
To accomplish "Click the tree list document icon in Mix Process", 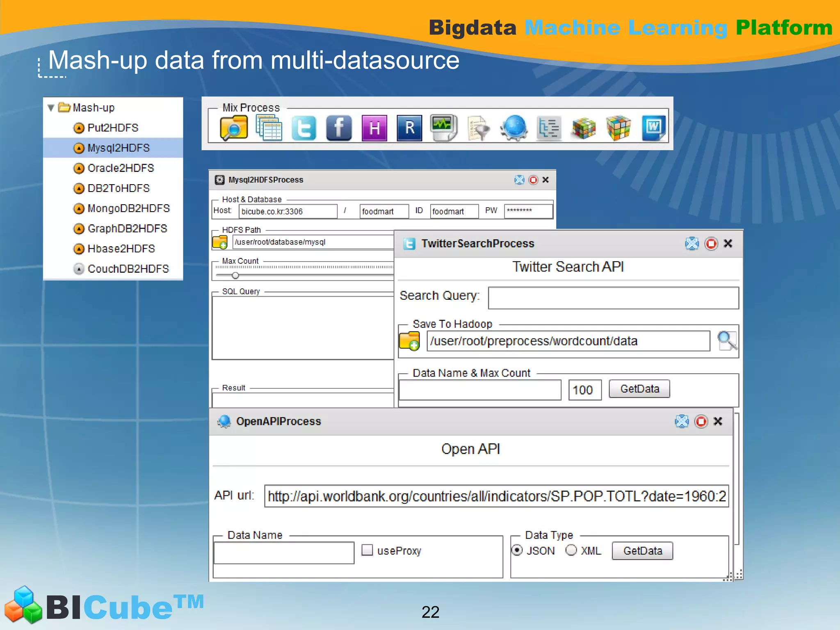I will [549, 128].
